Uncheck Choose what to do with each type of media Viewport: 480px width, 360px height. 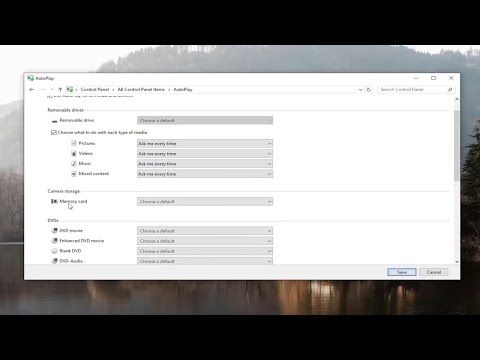[54, 132]
